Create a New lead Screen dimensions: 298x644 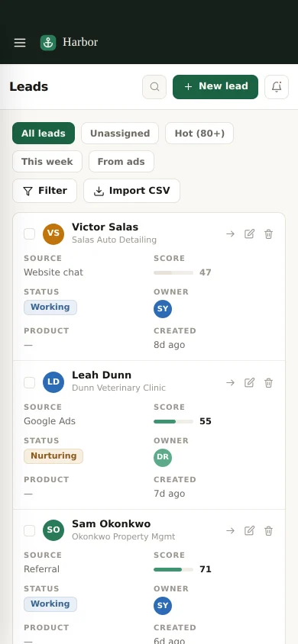(x=215, y=87)
